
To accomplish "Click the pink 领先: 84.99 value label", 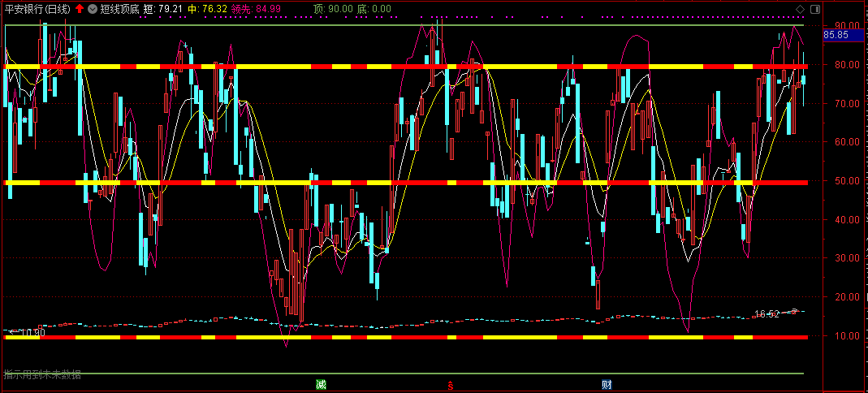I will pos(257,9).
